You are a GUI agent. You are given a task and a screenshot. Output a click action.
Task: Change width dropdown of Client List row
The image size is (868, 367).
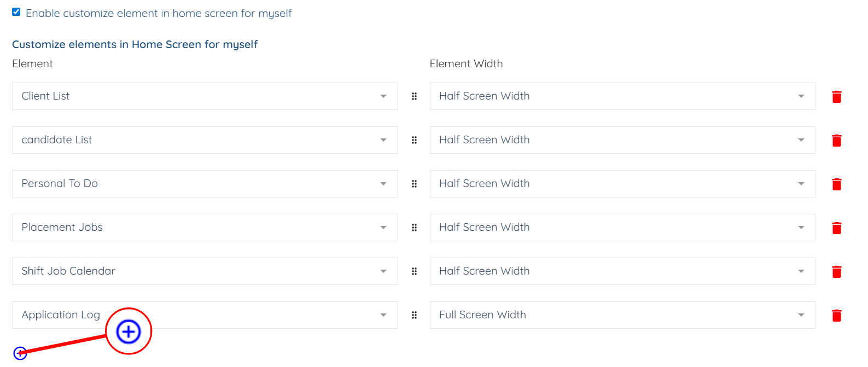622,96
